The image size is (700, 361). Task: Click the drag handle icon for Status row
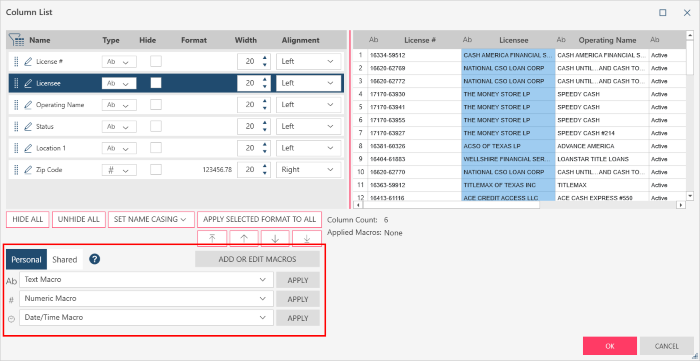(x=16, y=126)
